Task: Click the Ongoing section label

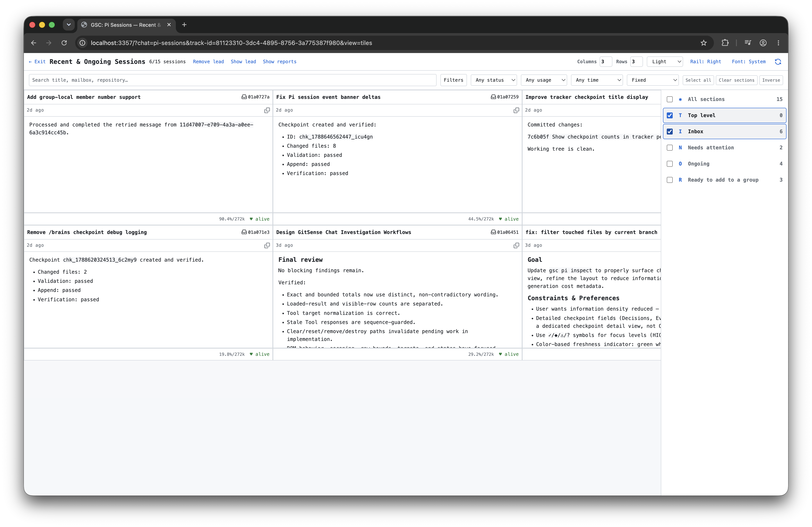Action: (x=698, y=164)
